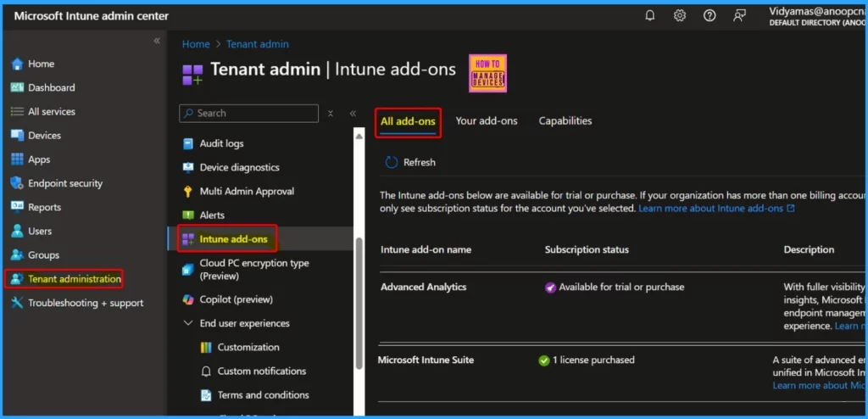Open Device diagnostics menu item text

(239, 167)
